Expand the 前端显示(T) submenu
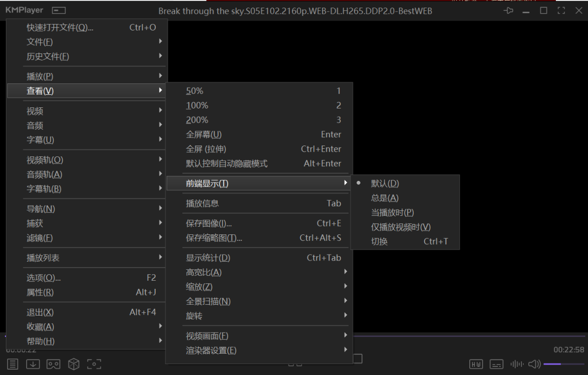 (259, 183)
